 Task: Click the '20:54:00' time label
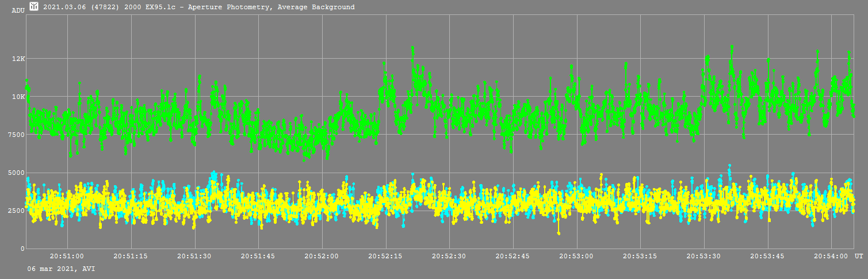(831, 257)
